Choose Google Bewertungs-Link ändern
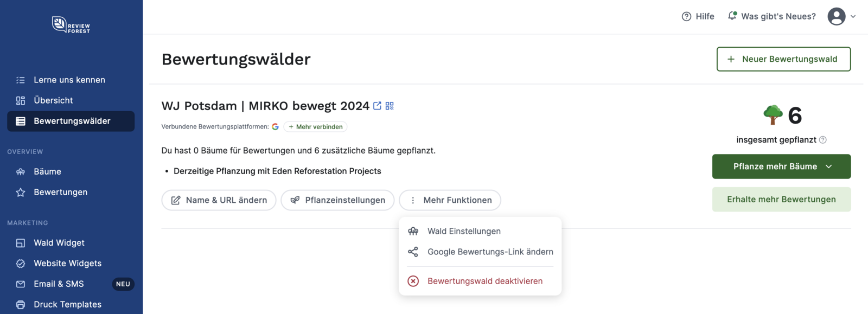The image size is (868, 314). tap(490, 252)
